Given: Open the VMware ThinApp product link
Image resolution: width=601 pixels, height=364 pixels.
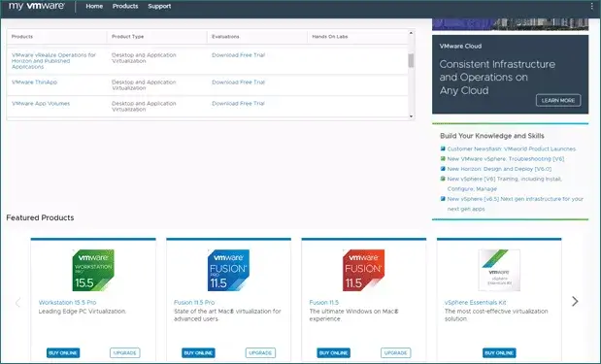Looking at the screenshot, I should 35,82.
